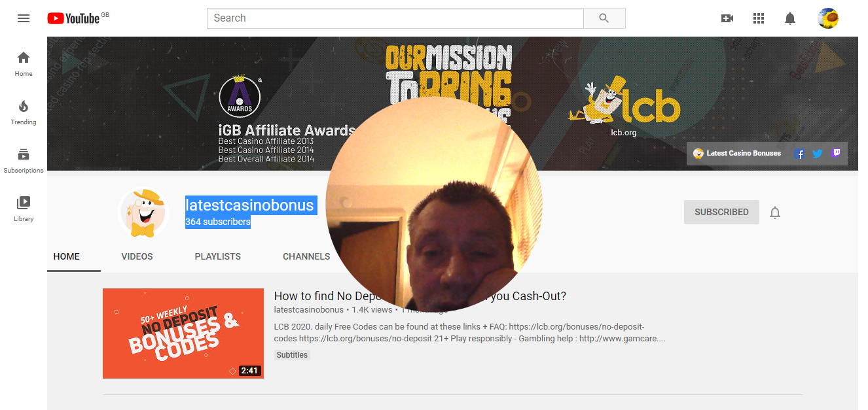Open the No Deposit video title
Viewport: 868px width, 410px height.
pyautogui.click(x=420, y=296)
